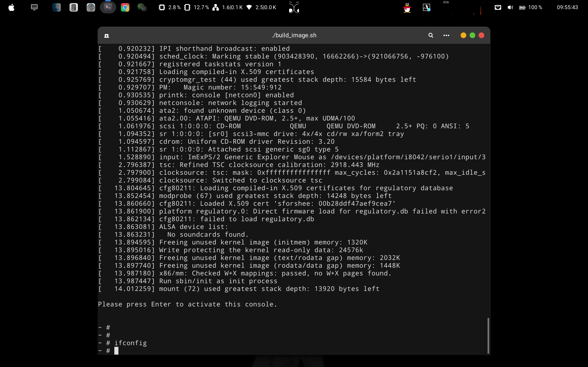Image resolution: width=588 pixels, height=367 pixels.
Task: Click the new tab icon in title bar
Action: coord(106,36)
